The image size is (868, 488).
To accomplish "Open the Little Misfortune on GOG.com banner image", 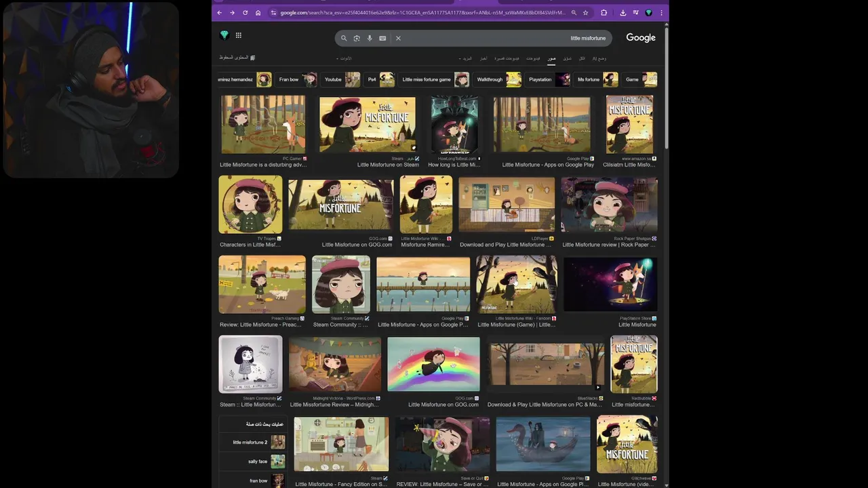I will tap(340, 205).
